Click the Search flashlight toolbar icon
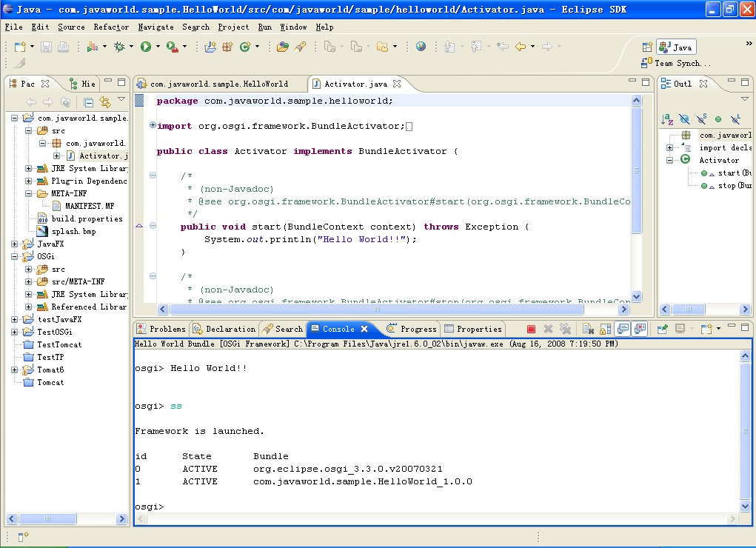The height and width of the screenshot is (548, 756). (x=300, y=47)
